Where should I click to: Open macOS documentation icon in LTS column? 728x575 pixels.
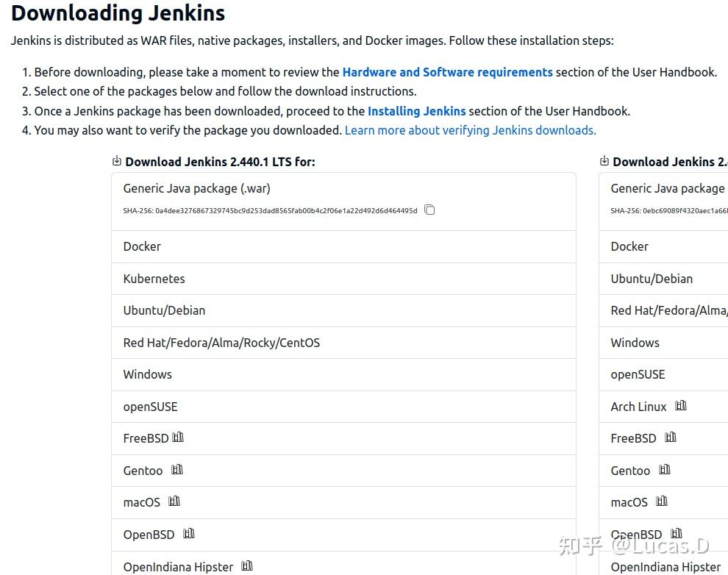[174, 500]
